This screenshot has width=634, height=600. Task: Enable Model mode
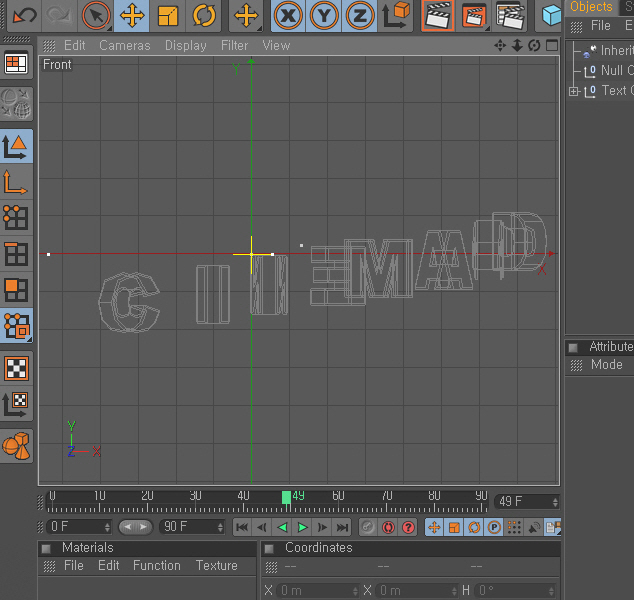[x=16, y=146]
